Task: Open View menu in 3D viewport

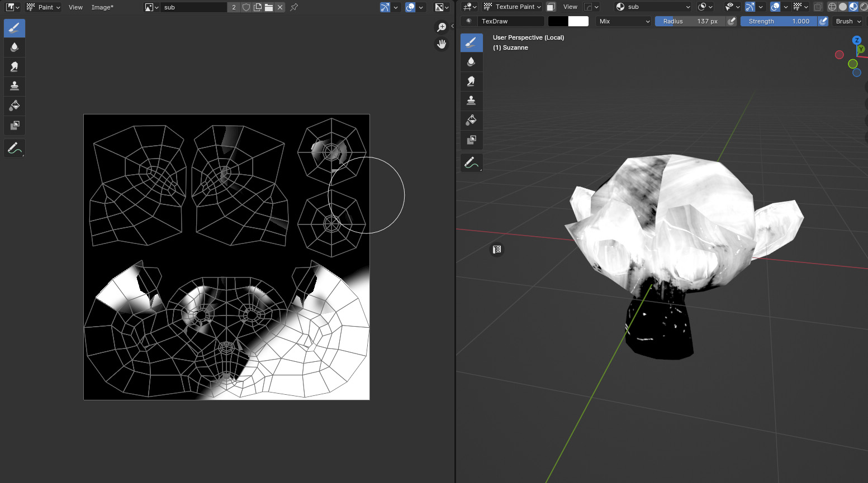Action: point(570,7)
